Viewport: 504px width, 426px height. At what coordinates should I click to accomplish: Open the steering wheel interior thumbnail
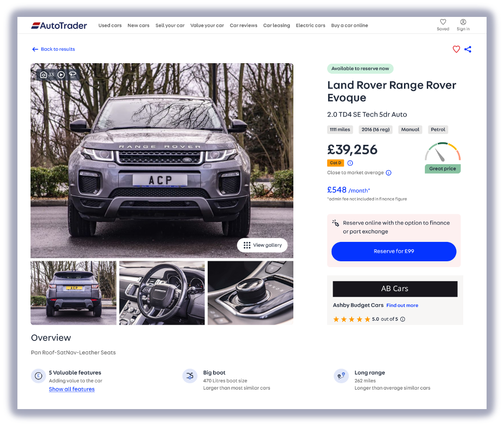pyautogui.click(x=162, y=293)
